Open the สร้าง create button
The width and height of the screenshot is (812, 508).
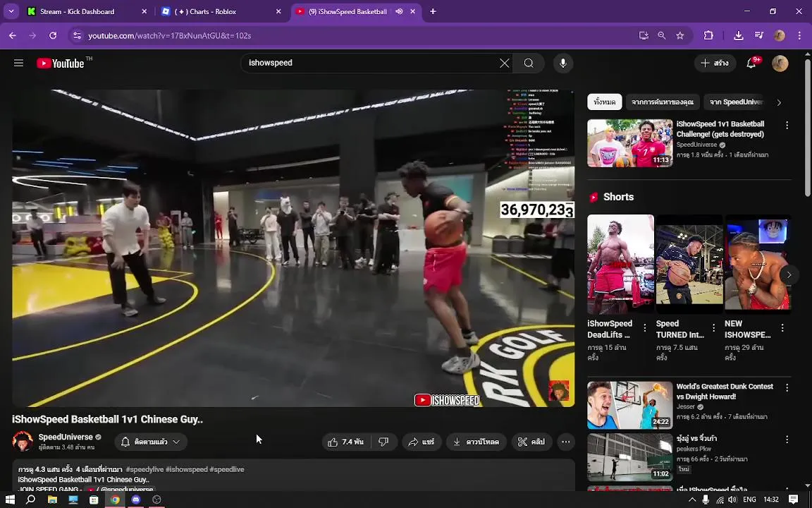pyautogui.click(x=715, y=64)
